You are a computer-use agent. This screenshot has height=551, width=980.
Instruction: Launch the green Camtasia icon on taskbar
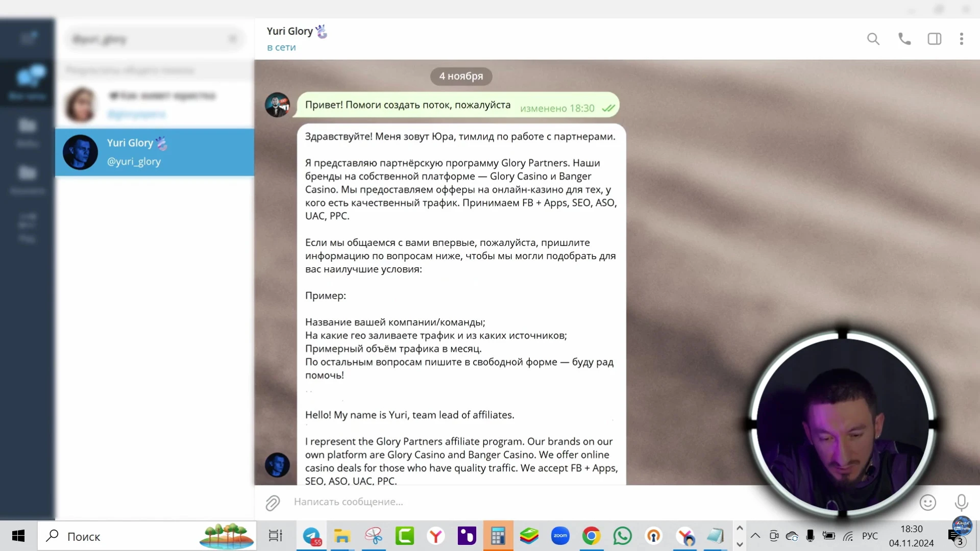(405, 536)
